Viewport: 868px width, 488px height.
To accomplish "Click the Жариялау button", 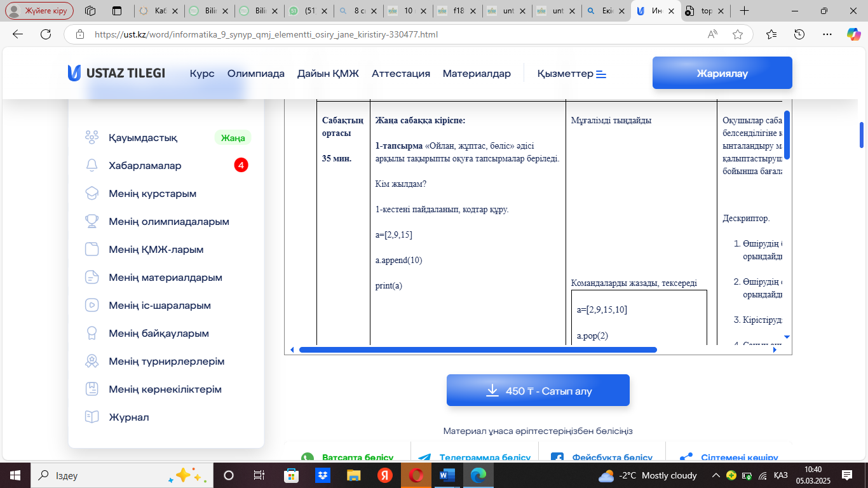I will (722, 73).
